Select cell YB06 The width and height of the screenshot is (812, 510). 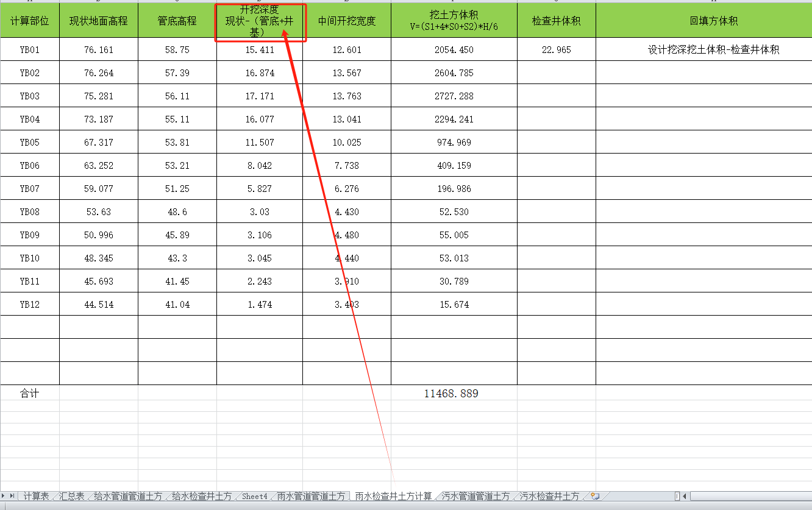30,165
